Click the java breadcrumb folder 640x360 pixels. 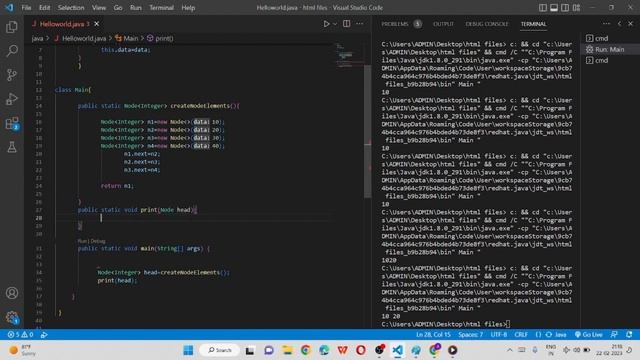click(x=37, y=38)
